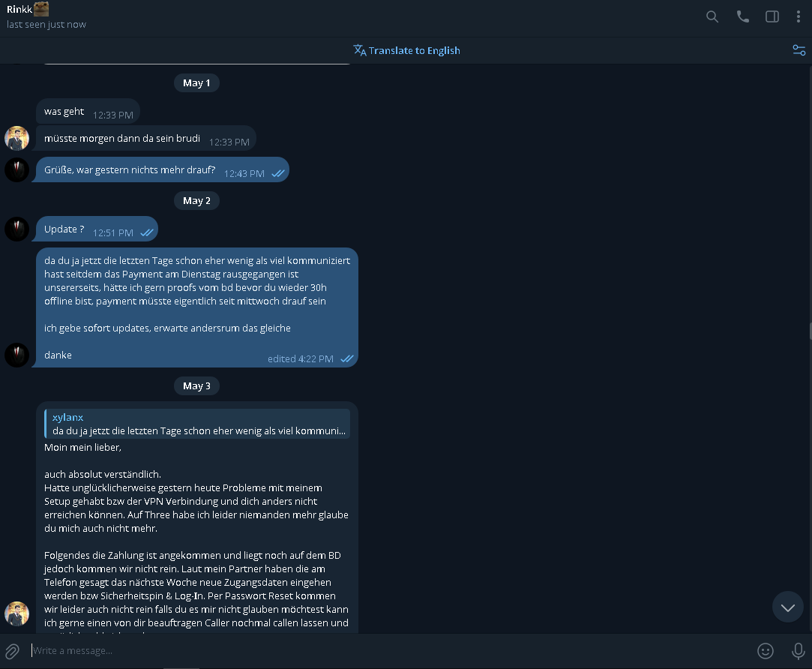This screenshot has width=812, height=669.
Task: Click the microphone voice message icon
Action: [798, 651]
